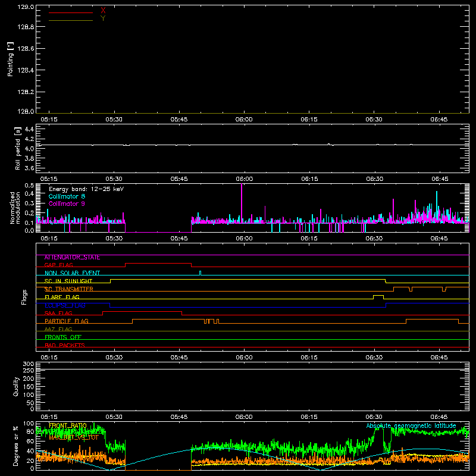Click the 'Degrees or %' axis title
This screenshot has height=476, width=476.
pyautogui.click(x=16, y=446)
